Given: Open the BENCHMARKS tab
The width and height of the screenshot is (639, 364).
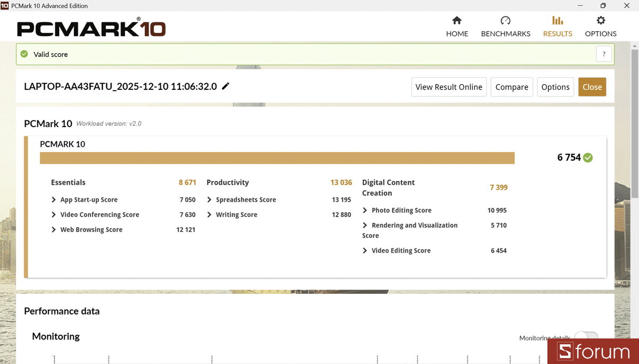Looking at the screenshot, I should click(505, 27).
